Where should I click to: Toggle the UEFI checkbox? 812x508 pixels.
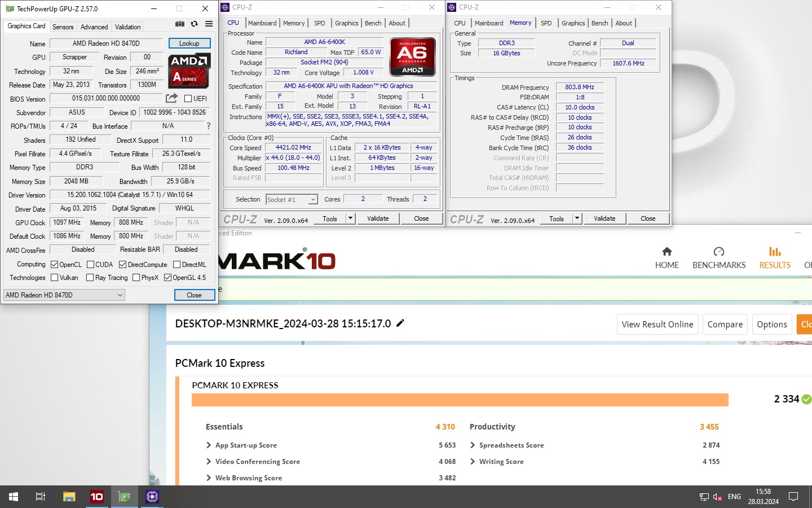188,98
